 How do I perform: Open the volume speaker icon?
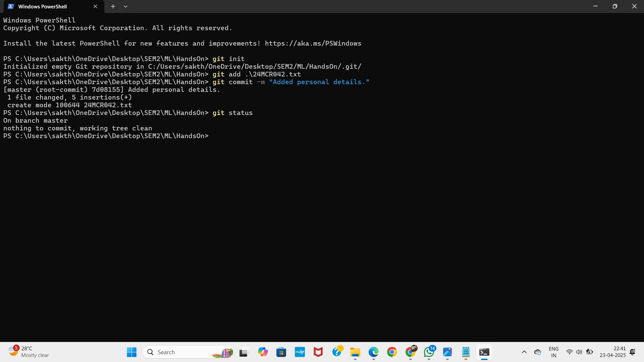579,352
